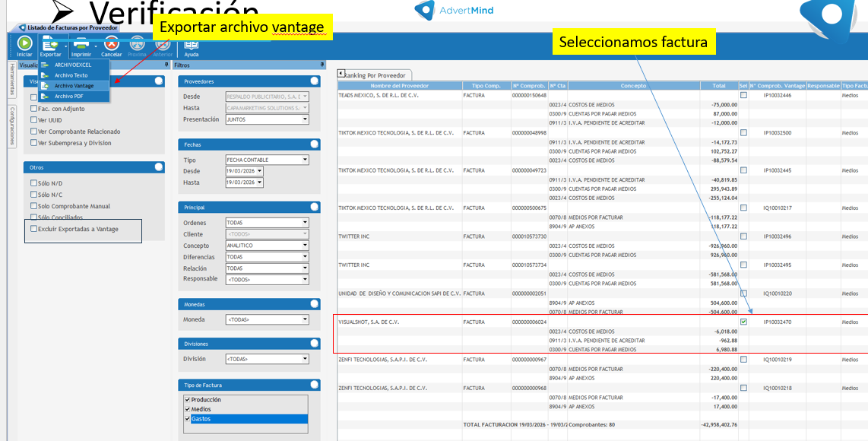The height and width of the screenshot is (441, 868).
Task: Click the Exportar document icon
Action: click(x=50, y=43)
